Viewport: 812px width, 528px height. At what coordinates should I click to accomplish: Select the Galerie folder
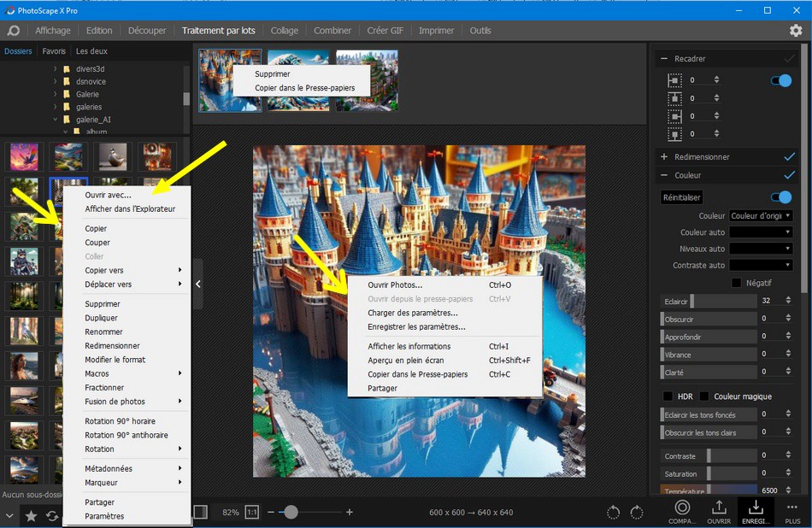point(87,94)
